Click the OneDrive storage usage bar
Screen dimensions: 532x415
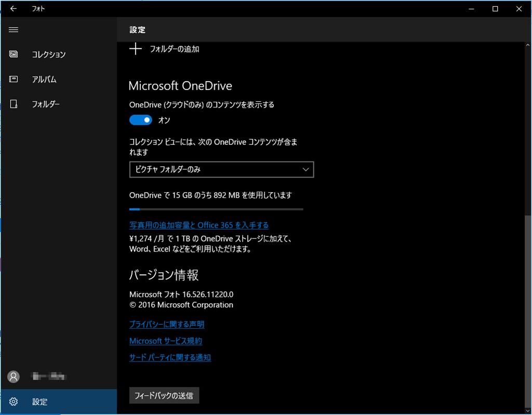coord(216,209)
